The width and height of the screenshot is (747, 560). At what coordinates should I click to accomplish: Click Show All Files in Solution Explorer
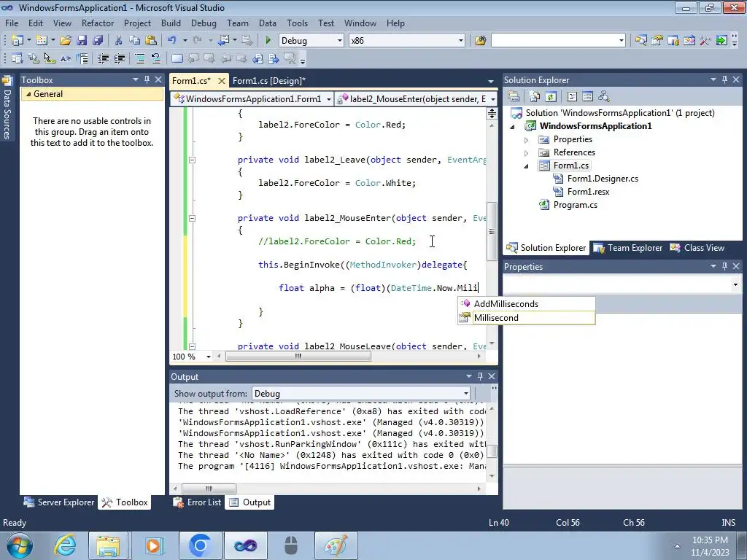(x=535, y=97)
